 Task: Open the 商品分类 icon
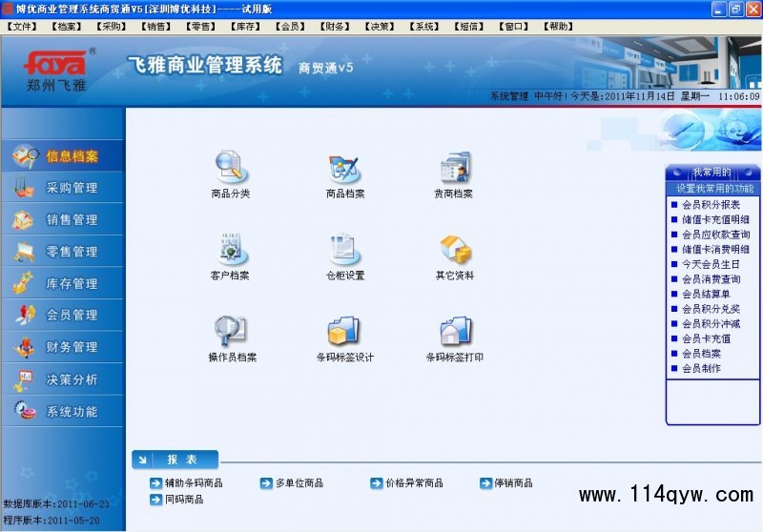pyautogui.click(x=230, y=169)
